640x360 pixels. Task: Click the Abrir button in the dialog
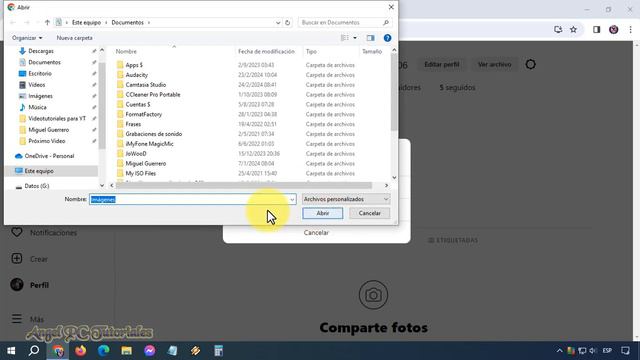coord(322,213)
